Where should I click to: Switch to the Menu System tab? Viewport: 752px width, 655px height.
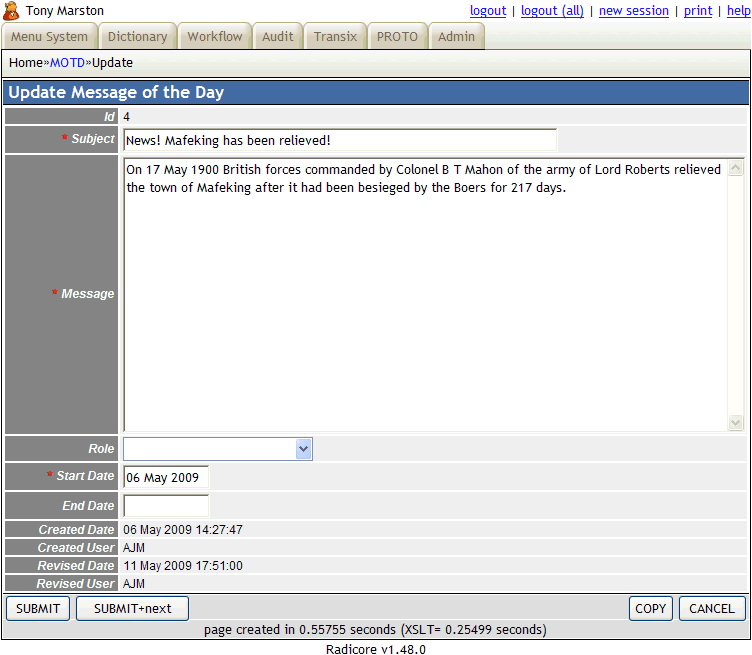point(49,37)
